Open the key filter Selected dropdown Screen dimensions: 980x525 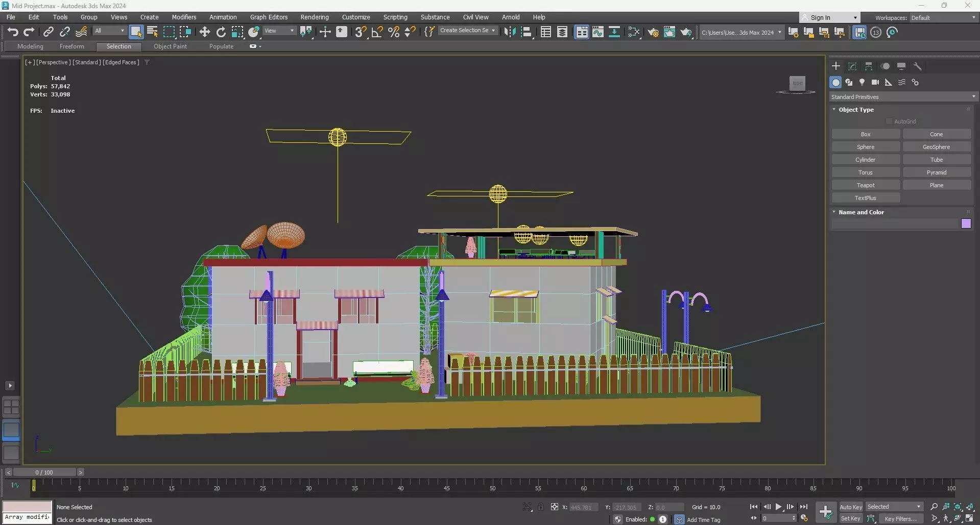(x=894, y=507)
